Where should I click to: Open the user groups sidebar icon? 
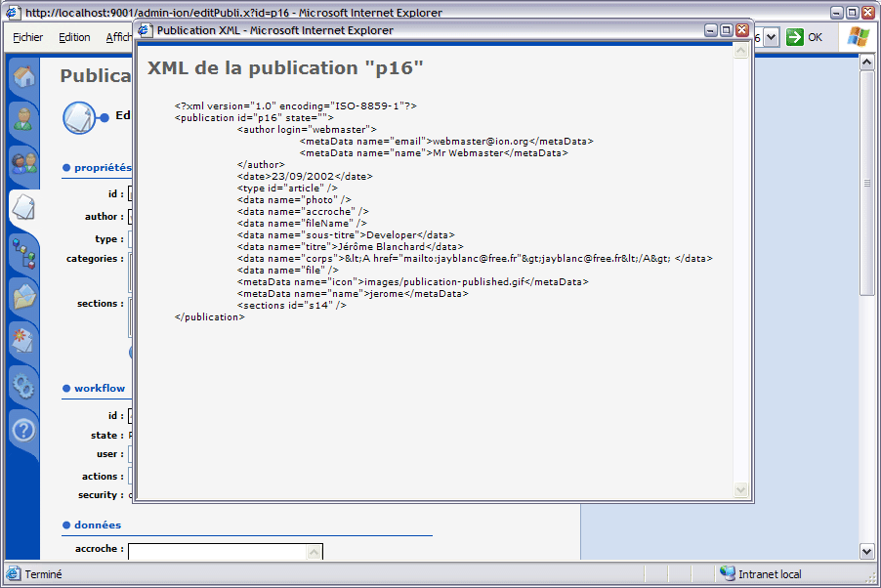[23, 163]
